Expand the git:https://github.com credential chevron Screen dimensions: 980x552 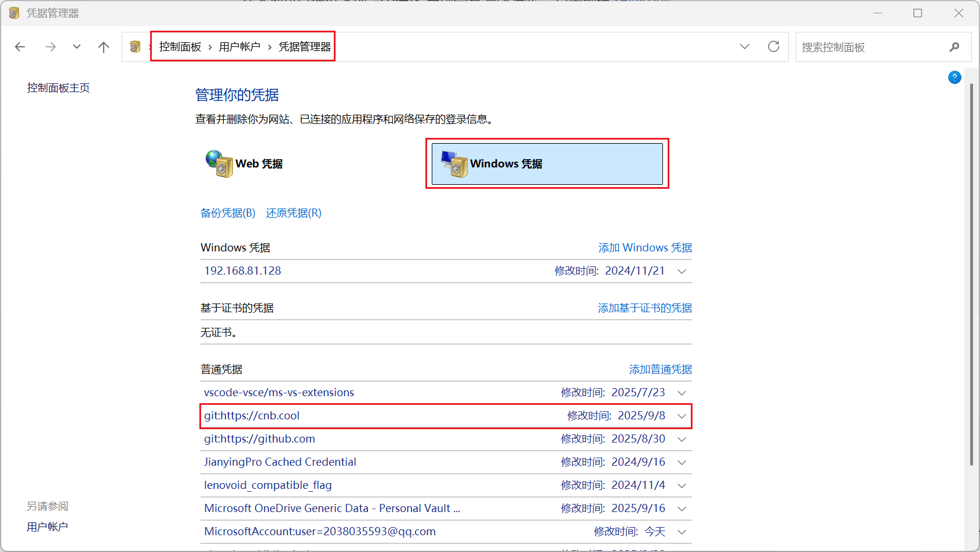coord(682,439)
